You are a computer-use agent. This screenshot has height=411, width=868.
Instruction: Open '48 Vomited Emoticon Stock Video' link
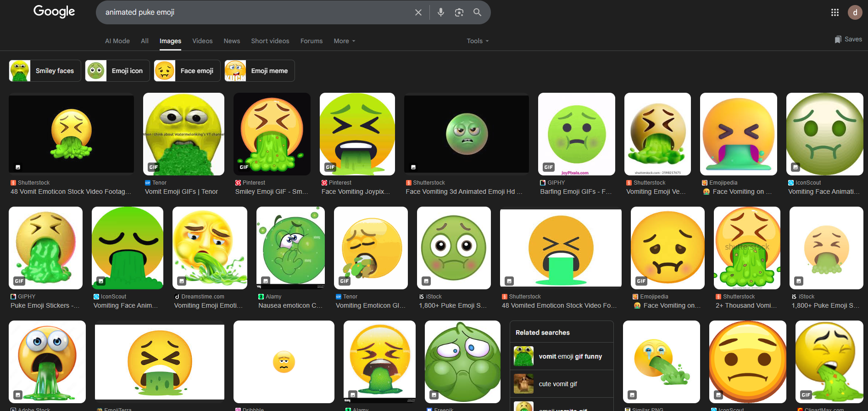pyautogui.click(x=559, y=306)
